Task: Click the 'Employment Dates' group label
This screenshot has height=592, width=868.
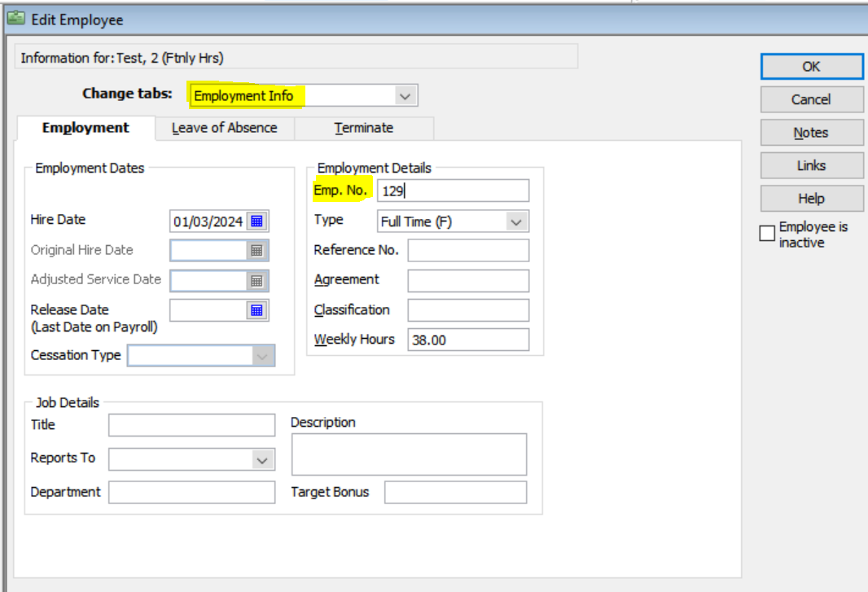Action: 90,168
